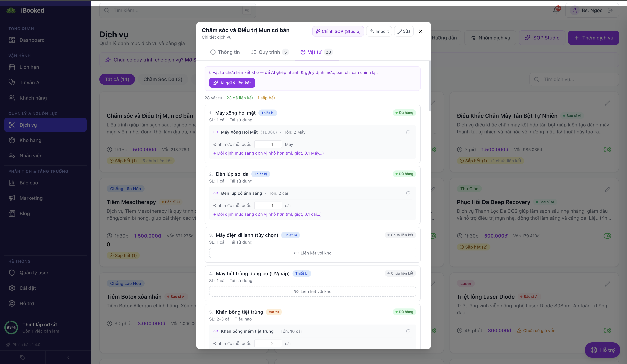Focus the Tìm dịch vụ search field
Screen dimensions: 627x364
574,79
